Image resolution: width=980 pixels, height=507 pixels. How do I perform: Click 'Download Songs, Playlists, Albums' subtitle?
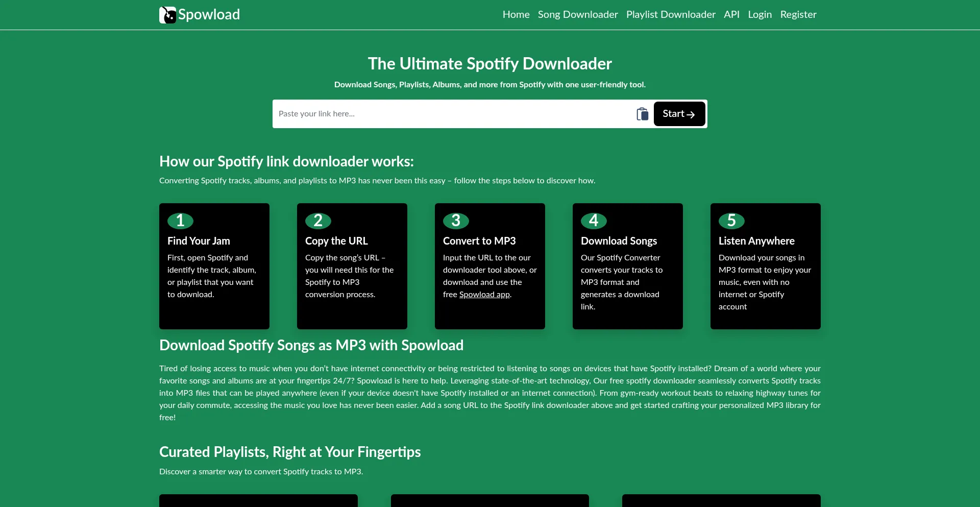point(490,85)
